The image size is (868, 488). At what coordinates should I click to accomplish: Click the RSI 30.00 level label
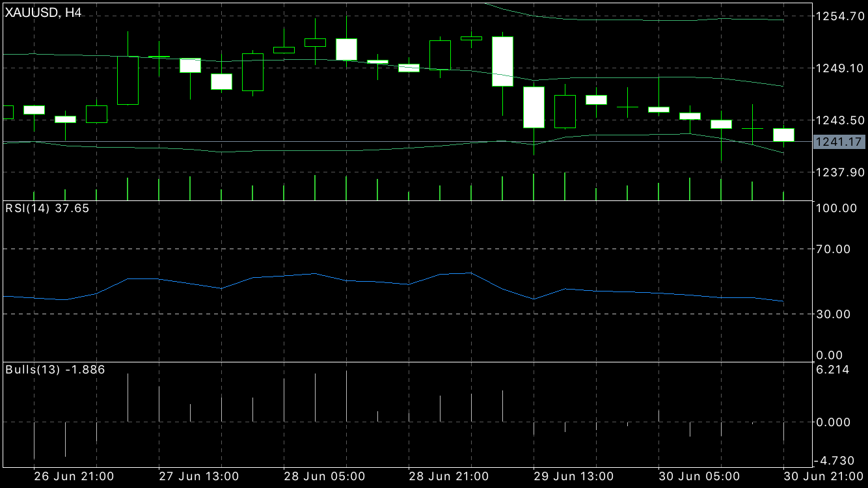(x=834, y=314)
